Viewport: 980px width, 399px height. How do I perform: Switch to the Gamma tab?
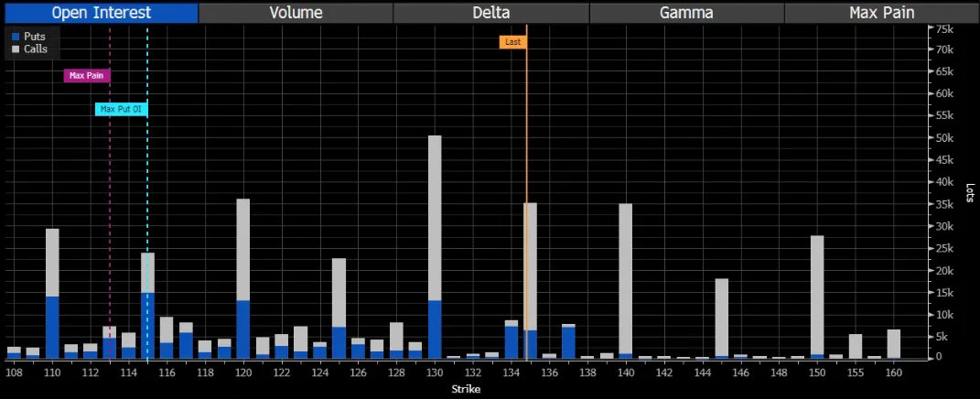tap(687, 13)
